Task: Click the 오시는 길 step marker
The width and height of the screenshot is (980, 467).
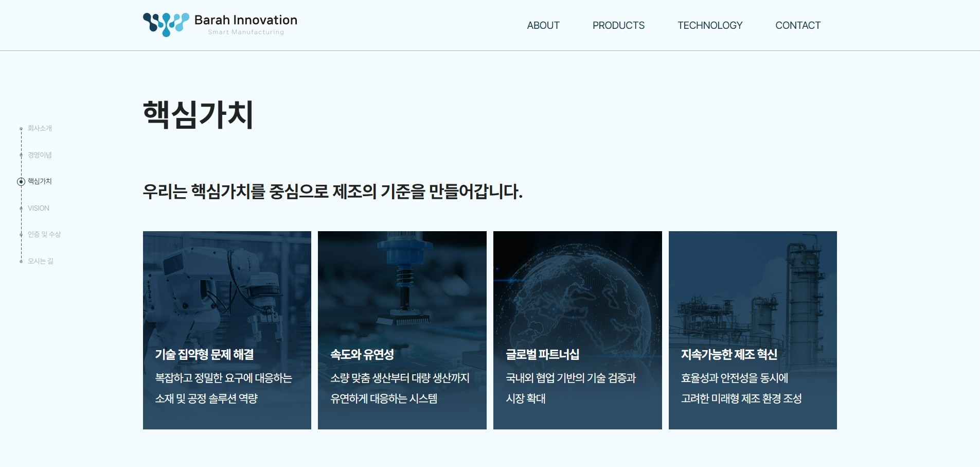Action: pyautogui.click(x=21, y=261)
